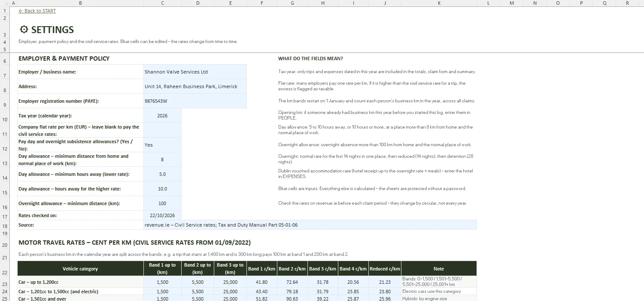Select column A header

pos(13,3)
